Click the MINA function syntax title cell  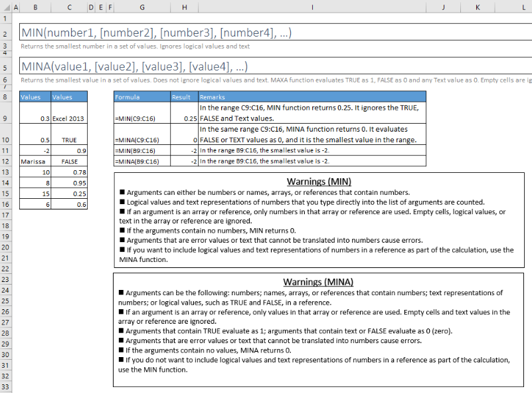click(276, 66)
